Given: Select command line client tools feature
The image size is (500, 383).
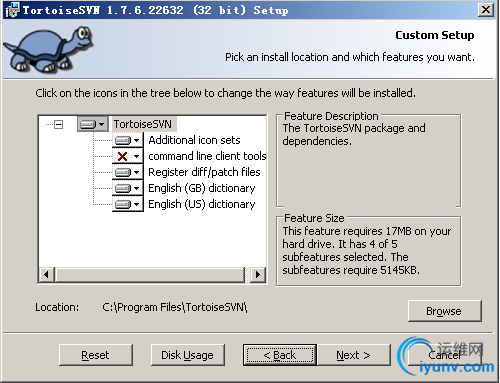Looking at the screenshot, I should tap(207, 156).
